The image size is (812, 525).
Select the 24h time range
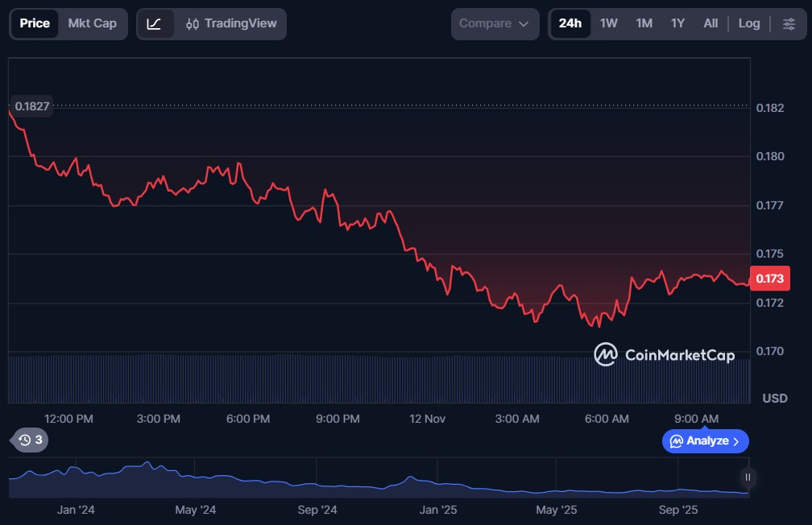click(x=570, y=24)
